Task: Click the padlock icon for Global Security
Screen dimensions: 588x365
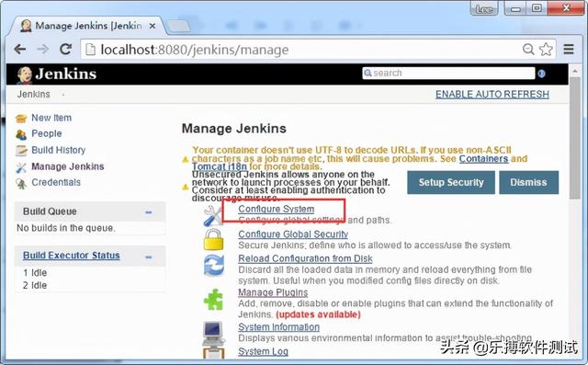Action: click(213, 240)
